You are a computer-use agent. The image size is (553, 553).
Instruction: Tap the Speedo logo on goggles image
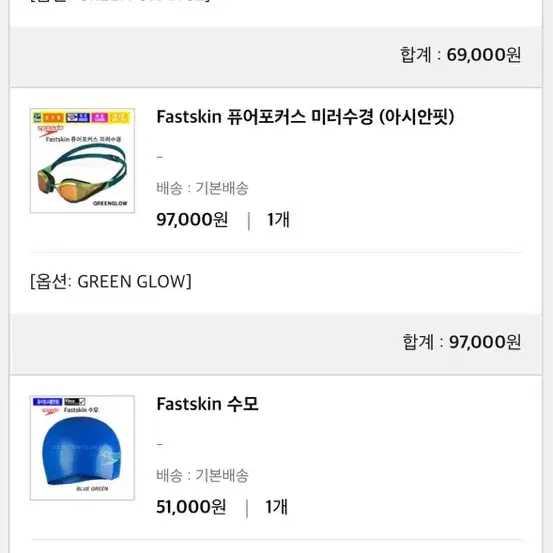tap(50, 130)
